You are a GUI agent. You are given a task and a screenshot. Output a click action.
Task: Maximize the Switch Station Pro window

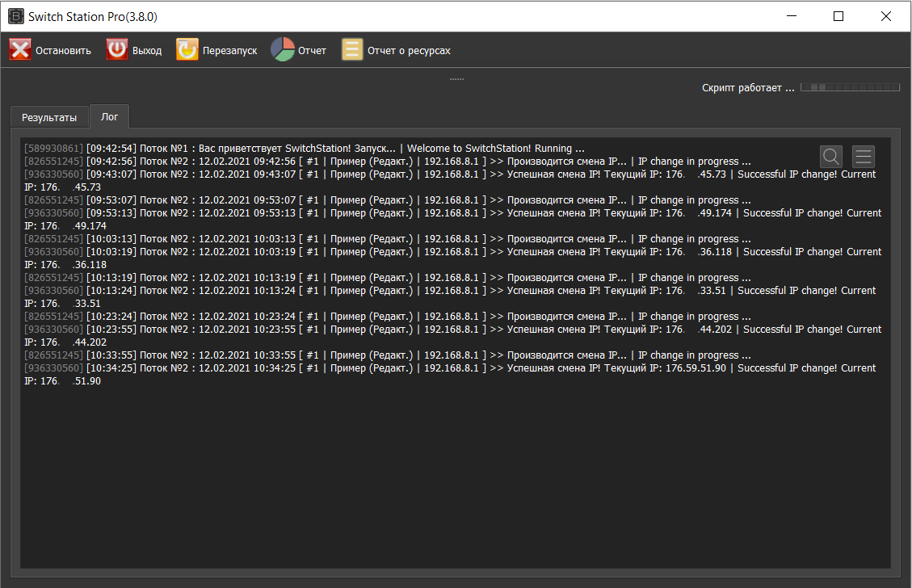tap(838, 16)
